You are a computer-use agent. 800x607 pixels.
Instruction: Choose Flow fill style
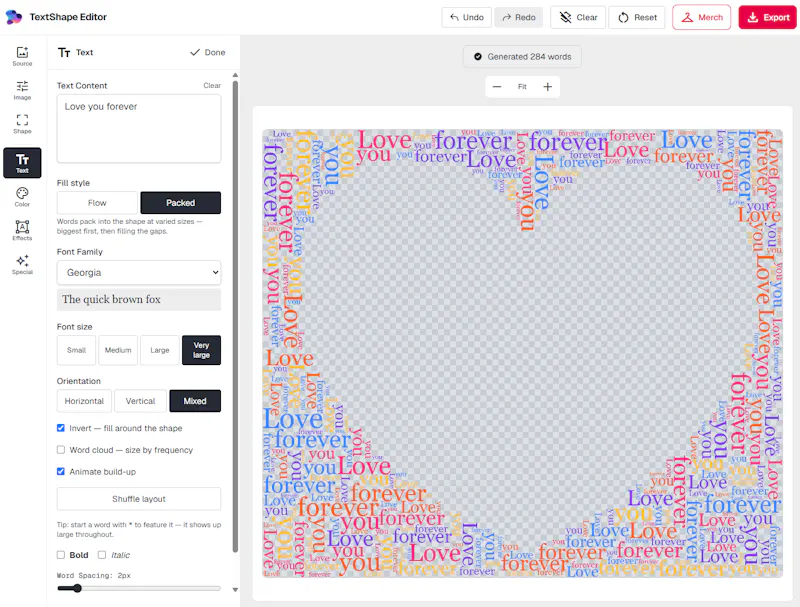(x=97, y=203)
